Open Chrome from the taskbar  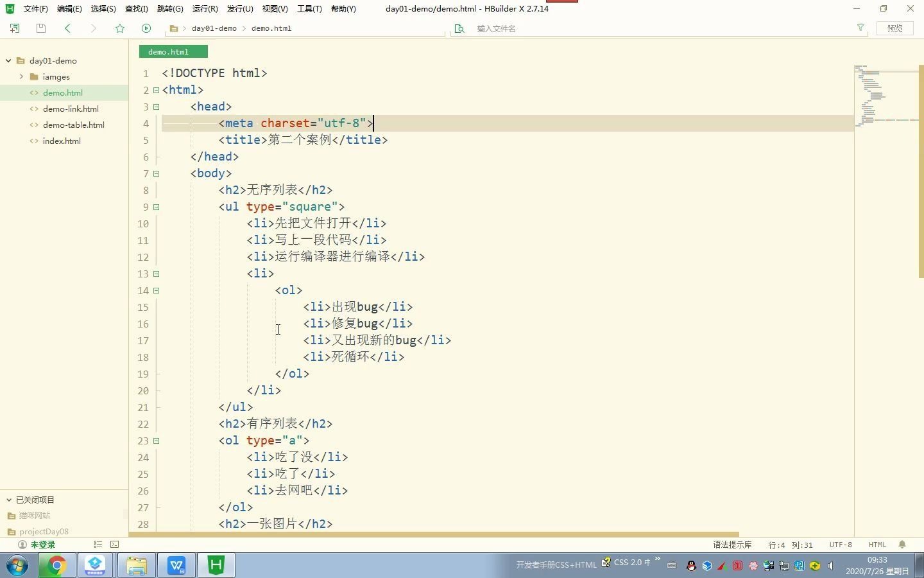click(x=56, y=565)
